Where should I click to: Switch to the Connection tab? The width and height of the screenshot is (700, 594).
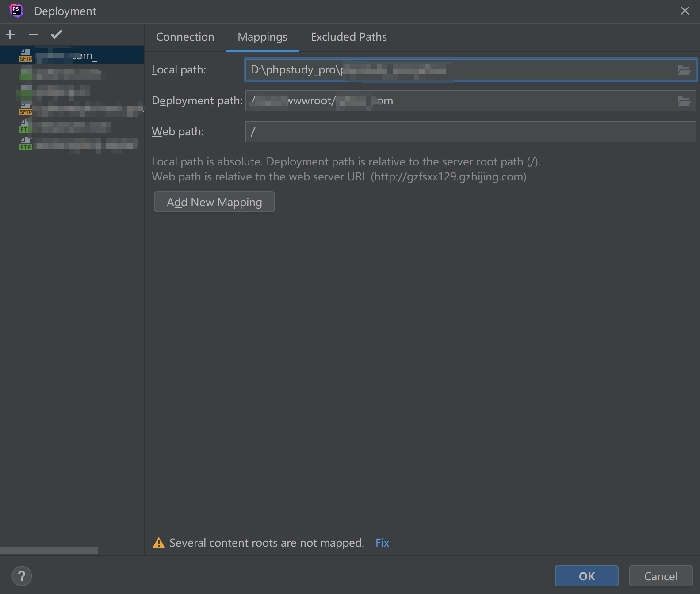(185, 37)
